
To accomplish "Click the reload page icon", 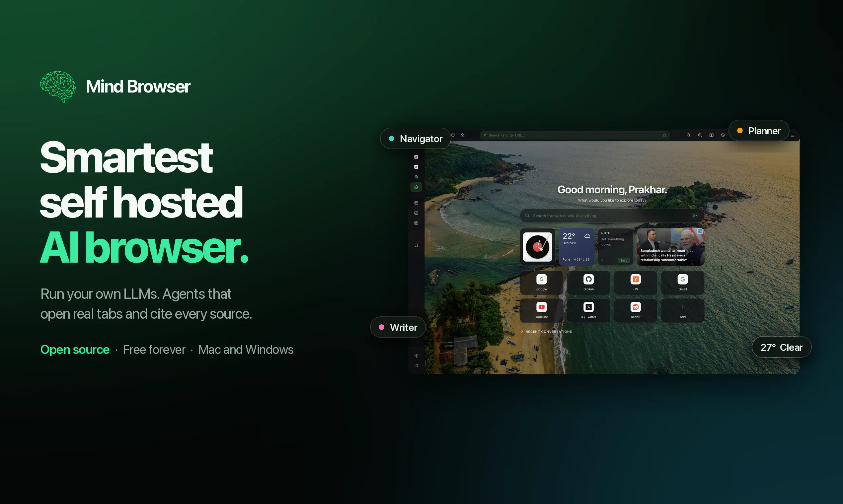I will 453,135.
